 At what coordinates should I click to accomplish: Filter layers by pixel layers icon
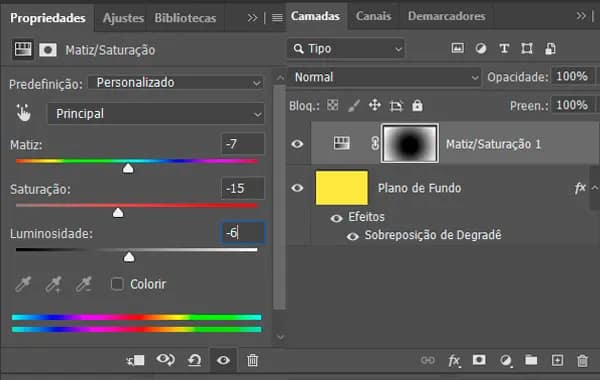(458, 48)
